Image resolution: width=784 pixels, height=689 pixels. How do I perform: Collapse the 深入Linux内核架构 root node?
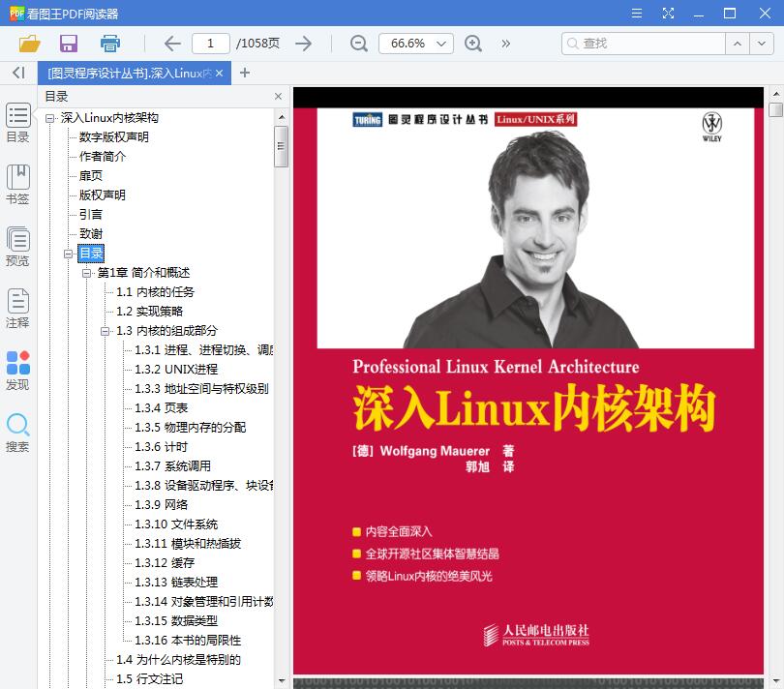(49, 118)
